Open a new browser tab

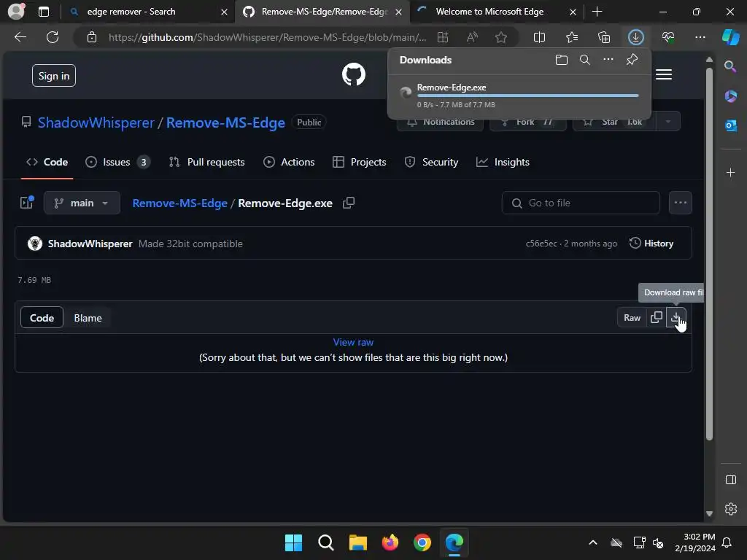pyautogui.click(x=597, y=12)
